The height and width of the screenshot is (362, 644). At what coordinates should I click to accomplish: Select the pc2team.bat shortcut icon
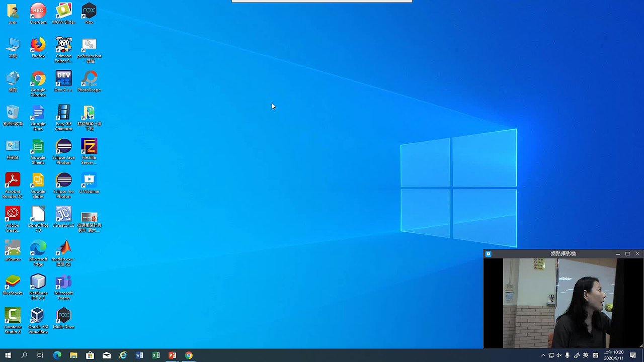[x=89, y=50]
